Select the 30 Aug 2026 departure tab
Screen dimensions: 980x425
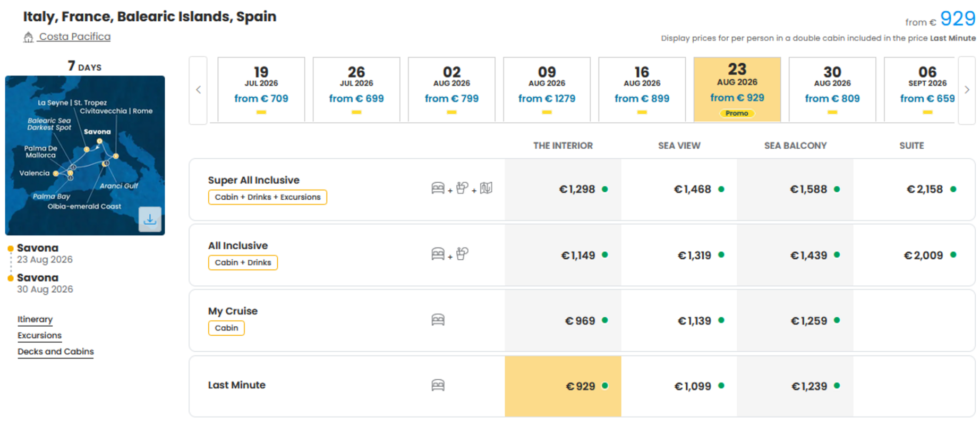832,90
